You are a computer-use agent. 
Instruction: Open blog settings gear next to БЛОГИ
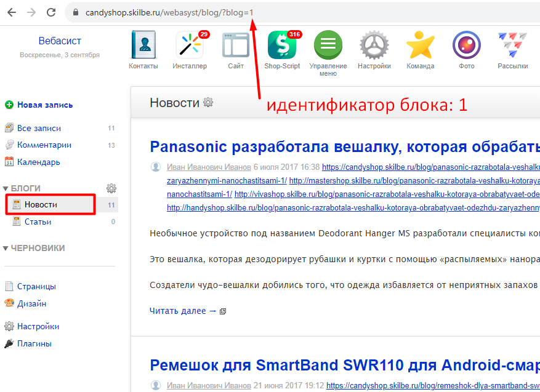(x=111, y=188)
